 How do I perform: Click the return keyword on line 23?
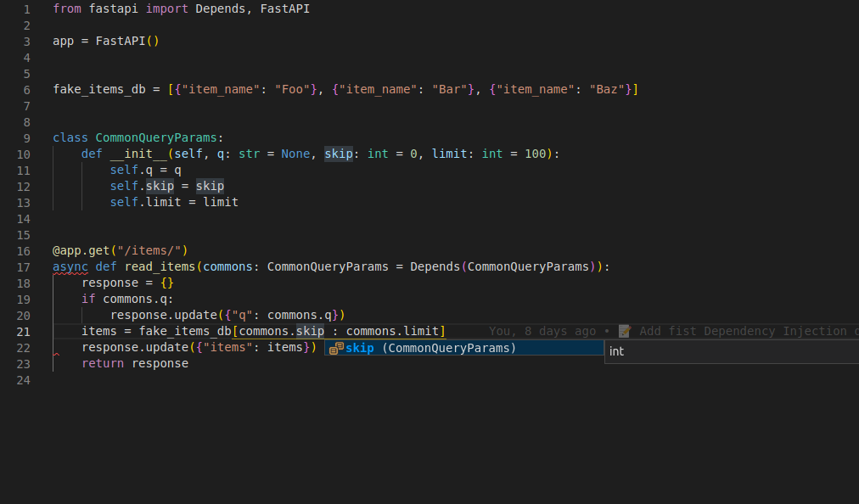103,363
